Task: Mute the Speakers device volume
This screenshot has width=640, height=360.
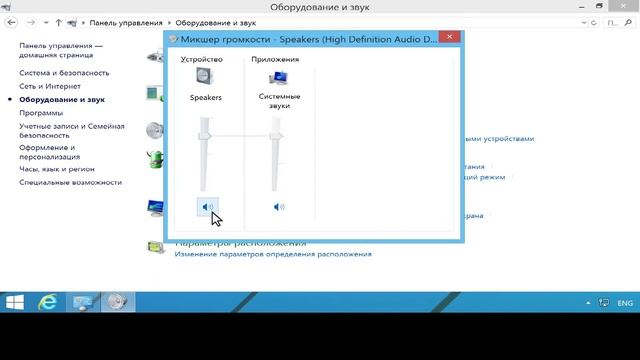Action: pos(207,207)
